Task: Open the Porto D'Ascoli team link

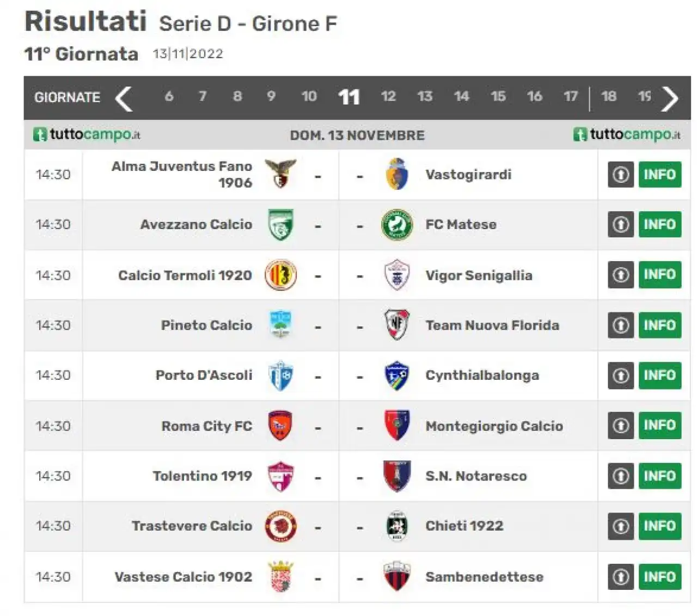Action: 204,375
